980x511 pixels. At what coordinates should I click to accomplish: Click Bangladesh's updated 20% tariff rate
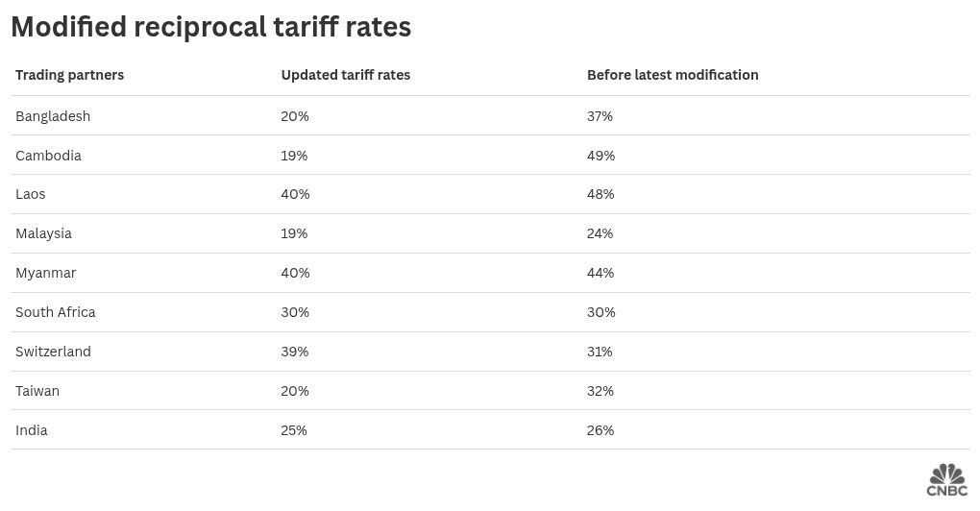click(x=295, y=116)
